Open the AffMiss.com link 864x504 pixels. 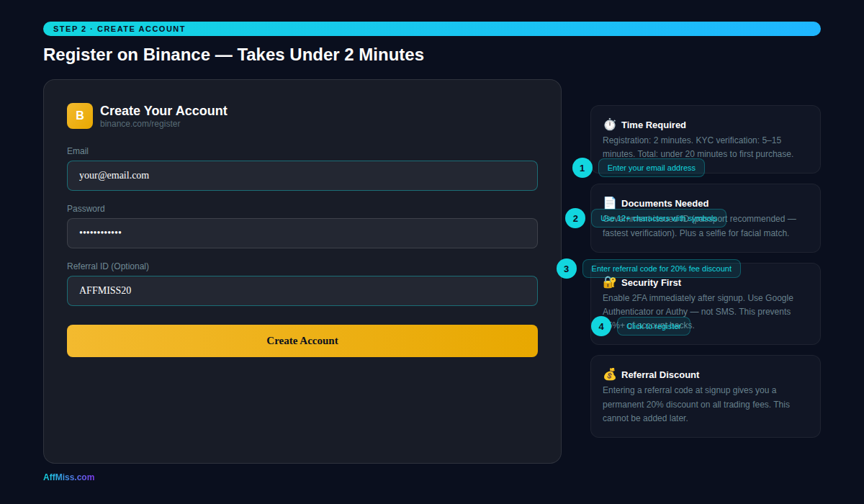68,477
